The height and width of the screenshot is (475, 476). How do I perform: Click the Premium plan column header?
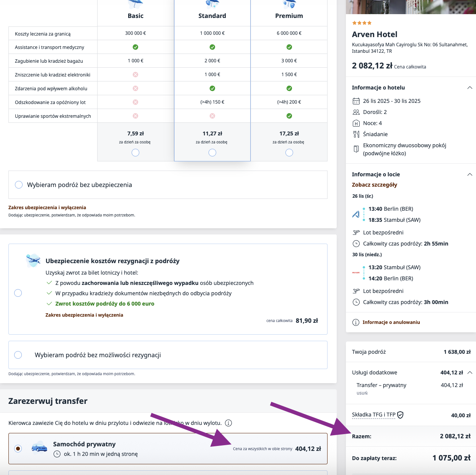point(289,16)
